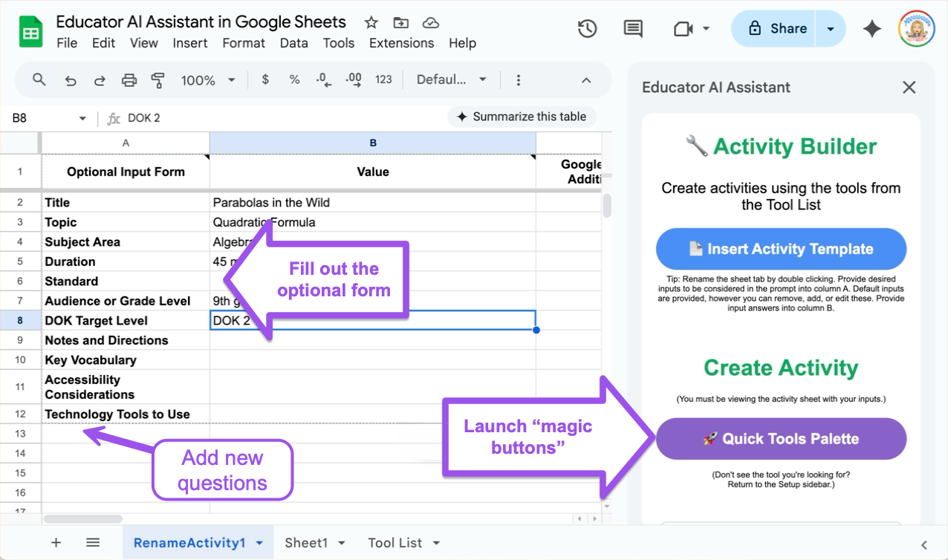This screenshot has height=560, width=948.
Task: Increase decimal places
Action: (353, 79)
